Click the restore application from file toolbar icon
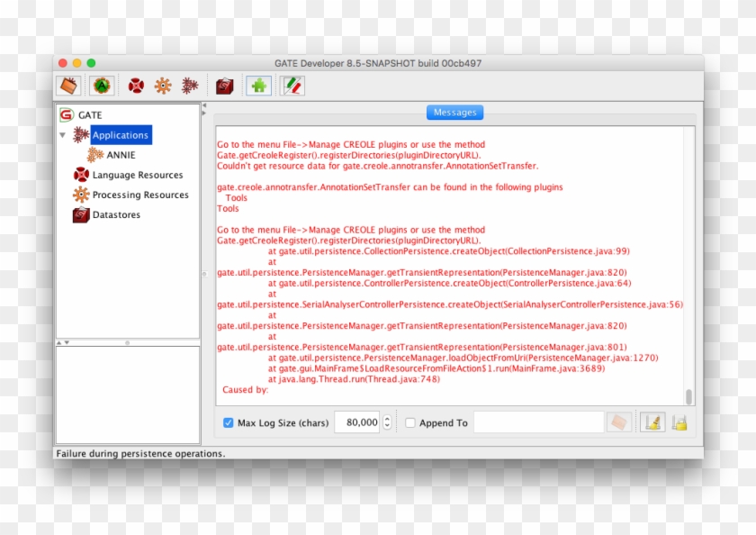The height and width of the screenshot is (535, 756). [x=68, y=86]
